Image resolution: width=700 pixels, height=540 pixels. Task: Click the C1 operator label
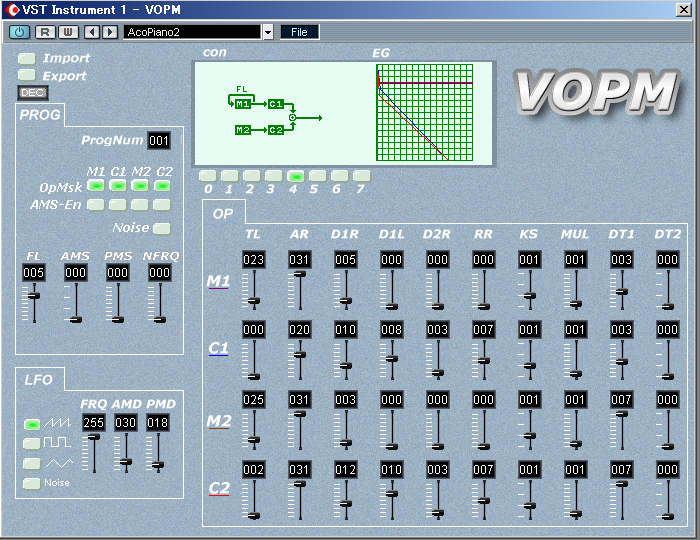[218, 348]
